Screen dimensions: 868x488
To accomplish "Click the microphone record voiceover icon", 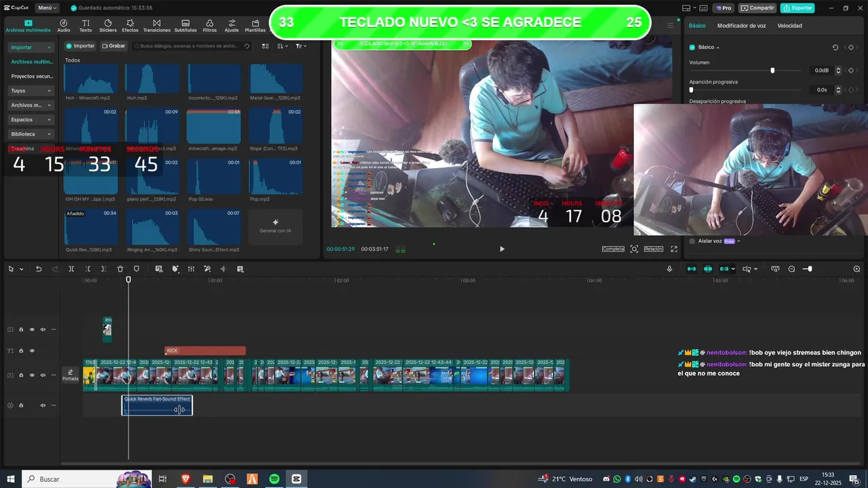I will [x=669, y=269].
